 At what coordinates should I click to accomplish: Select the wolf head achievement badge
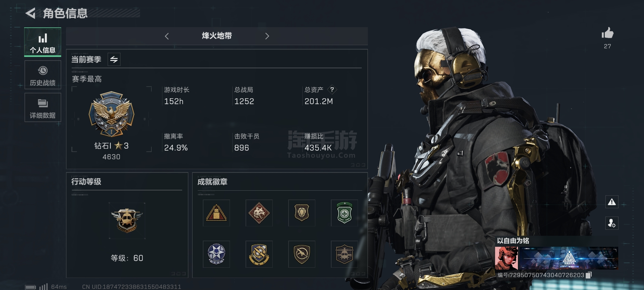(x=259, y=213)
